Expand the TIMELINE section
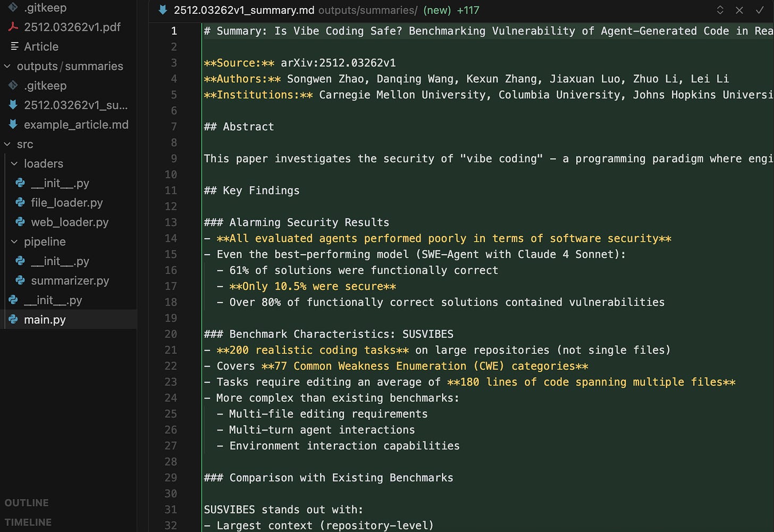 28,522
